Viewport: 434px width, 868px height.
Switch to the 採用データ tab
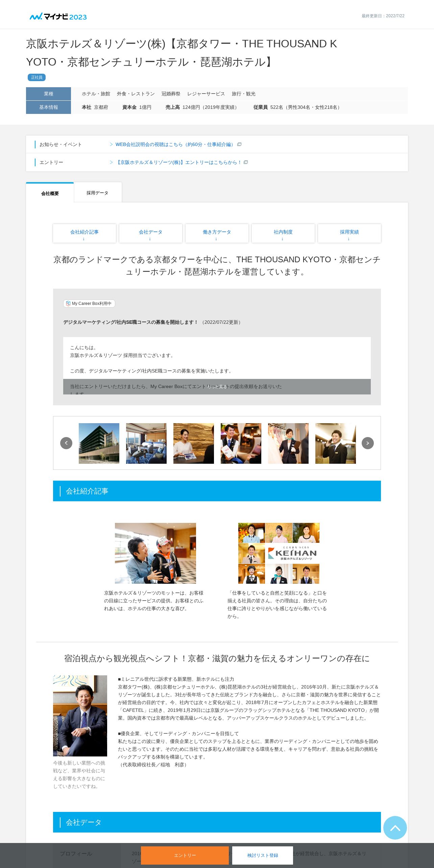tap(97, 193)
